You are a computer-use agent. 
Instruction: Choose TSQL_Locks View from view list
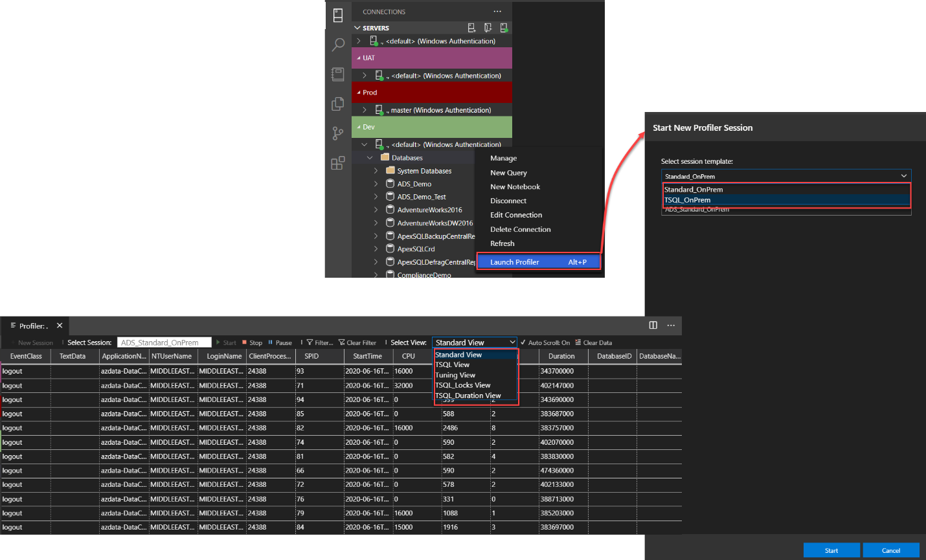click(x=462, y=385)
